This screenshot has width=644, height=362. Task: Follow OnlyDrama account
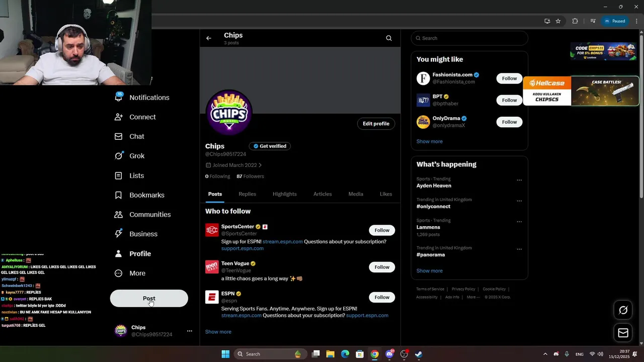(x=509, y=122)
